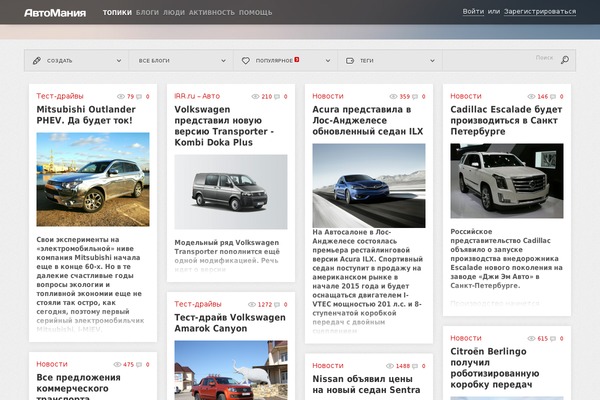Click views eye icon on Citroën Berlingo card
The width and height of the screenshot is (600, 400).
coord(532,338)
